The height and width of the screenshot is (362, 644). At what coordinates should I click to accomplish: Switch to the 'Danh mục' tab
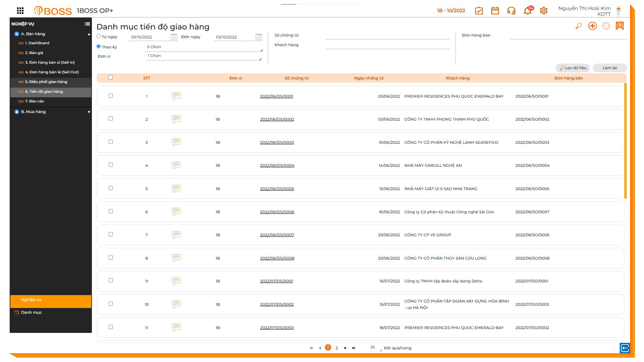click(31, 312)
